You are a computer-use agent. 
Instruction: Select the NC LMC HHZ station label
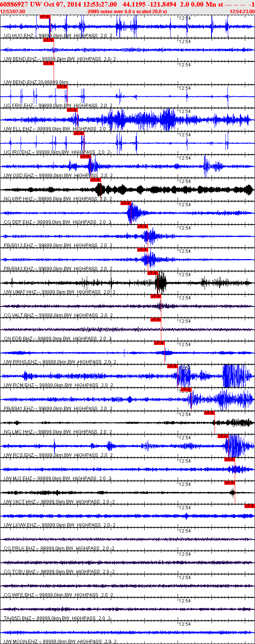click(x=58, y=432)
